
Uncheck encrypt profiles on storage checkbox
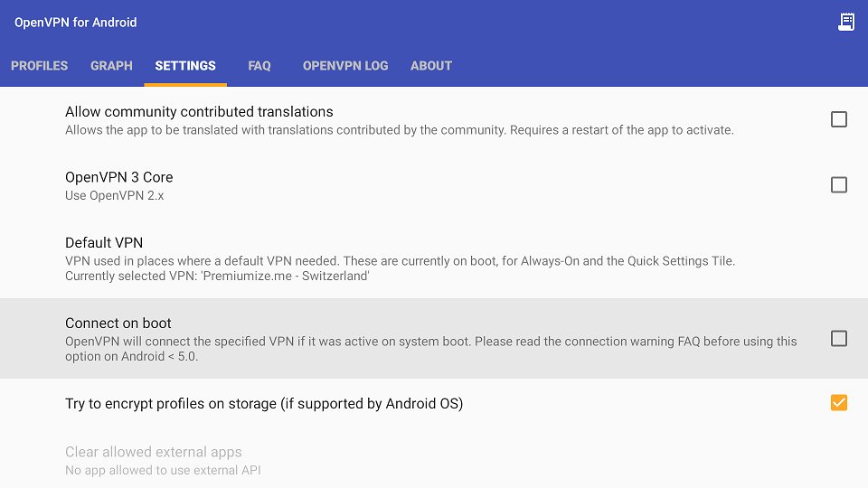click(839, 403)
